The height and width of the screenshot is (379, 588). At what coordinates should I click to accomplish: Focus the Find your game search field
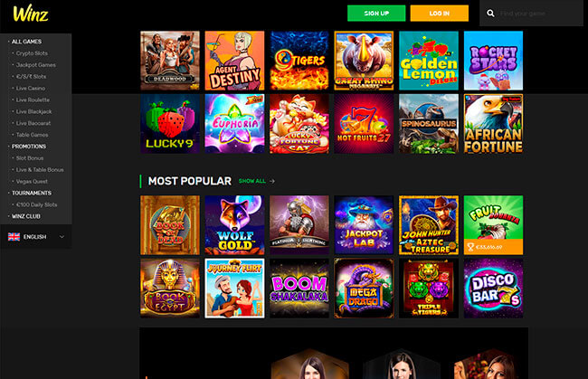click(538, 14)
